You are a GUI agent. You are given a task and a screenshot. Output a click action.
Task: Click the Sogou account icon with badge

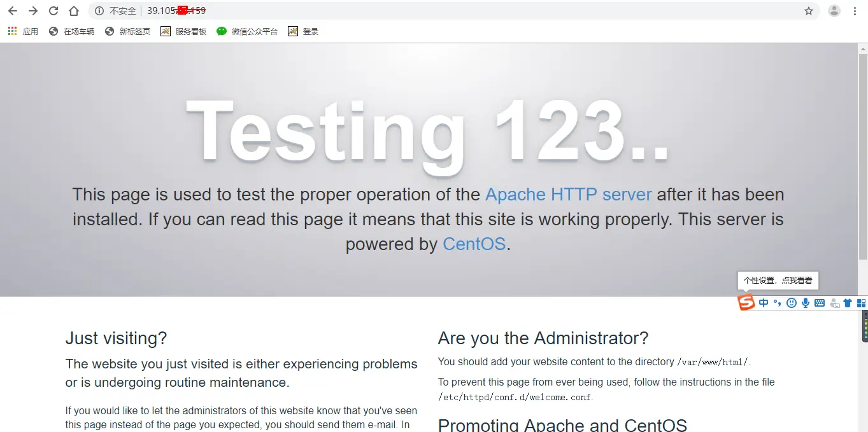[834, 303]
